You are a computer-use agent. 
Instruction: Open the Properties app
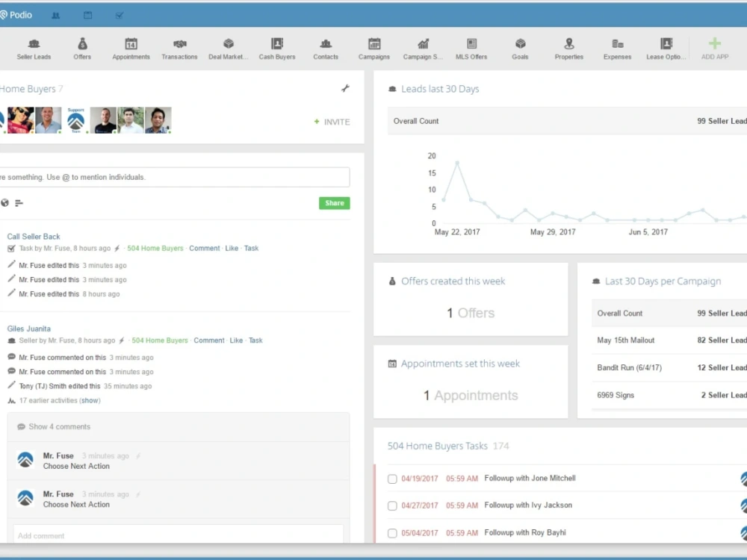(x=568, y=49)
